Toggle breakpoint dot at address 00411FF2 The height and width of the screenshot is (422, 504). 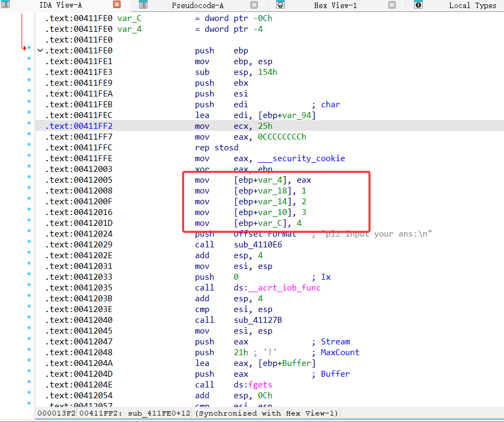29,123
